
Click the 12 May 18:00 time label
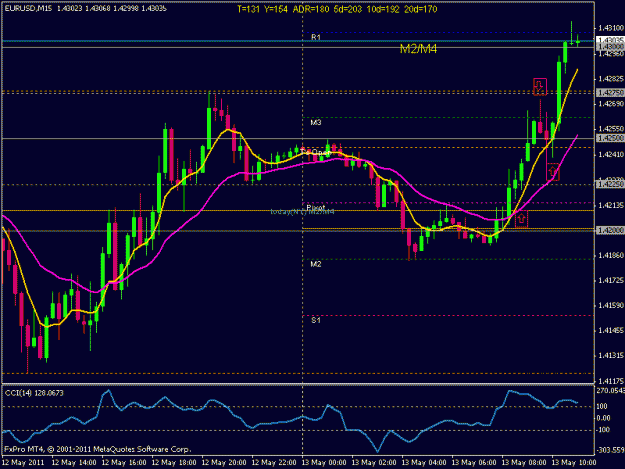174,463
